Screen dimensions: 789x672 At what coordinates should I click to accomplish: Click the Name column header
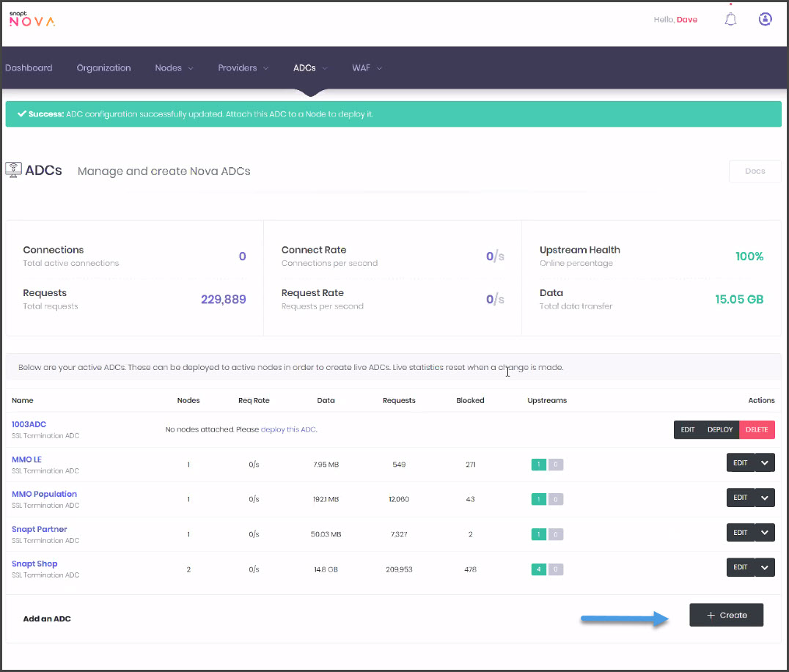pyautogui.click(x=23, y=400)
